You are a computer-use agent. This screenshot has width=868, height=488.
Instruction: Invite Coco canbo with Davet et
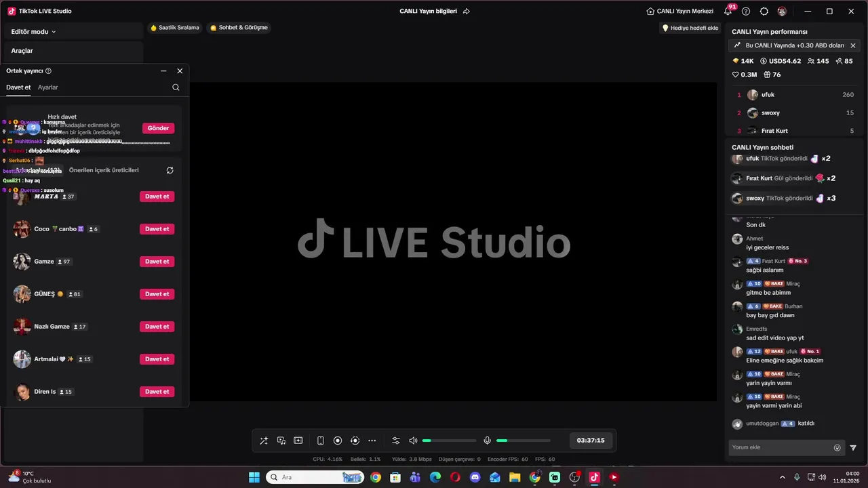[157, 229]
